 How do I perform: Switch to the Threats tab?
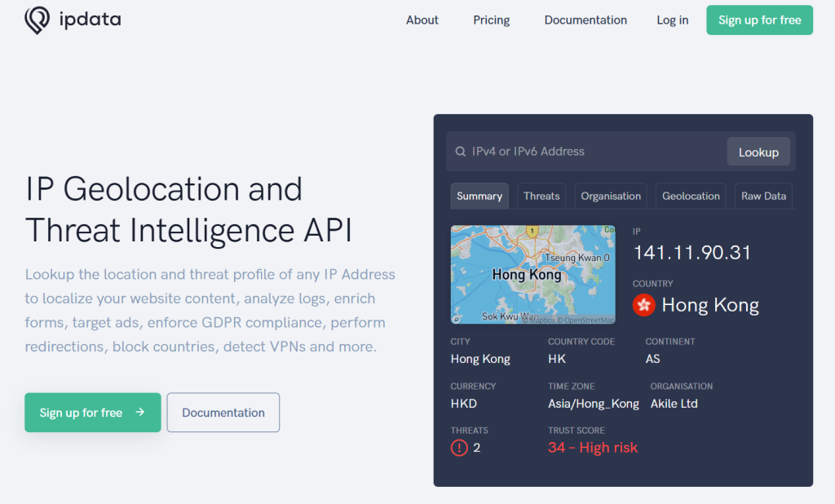click(541, 196)
